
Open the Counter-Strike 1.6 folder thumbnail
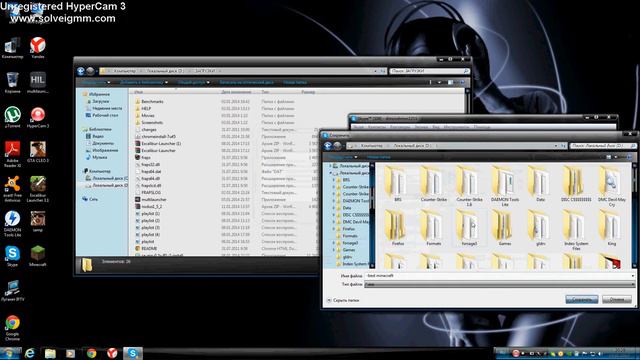click(469, 186)
